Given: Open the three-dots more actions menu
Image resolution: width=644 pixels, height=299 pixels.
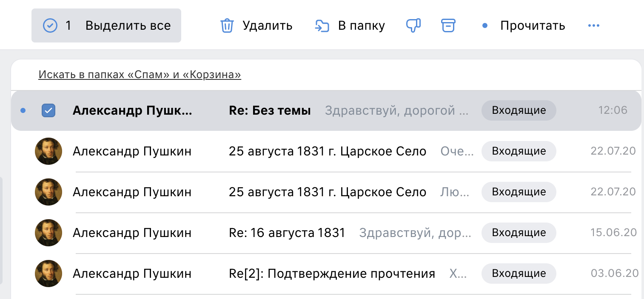Looking at the screenshot, I should pyautogui.click(x=593, y=26).
